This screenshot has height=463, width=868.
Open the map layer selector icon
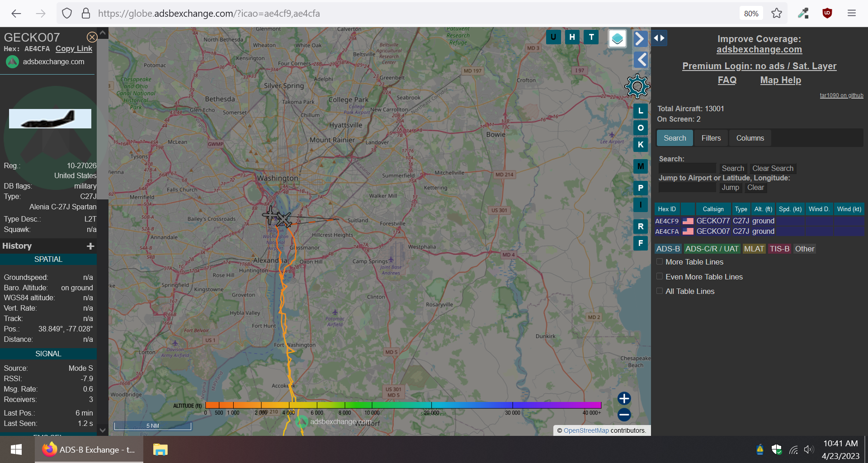click(618, 39)
